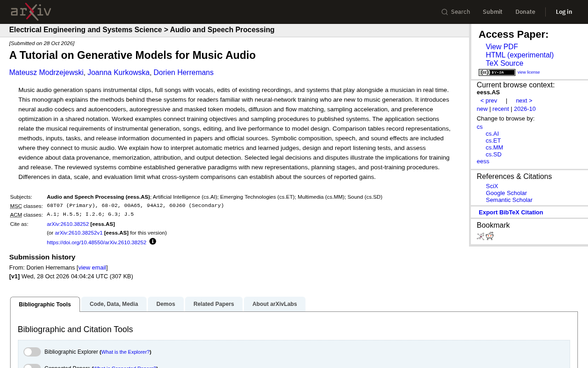Change browse context to cs.ET
This screenshot has height=368, width=588.
tap(493, 141)
